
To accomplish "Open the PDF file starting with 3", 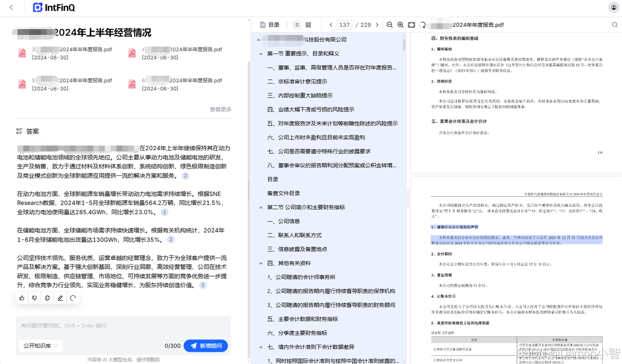I will (65, 53).
